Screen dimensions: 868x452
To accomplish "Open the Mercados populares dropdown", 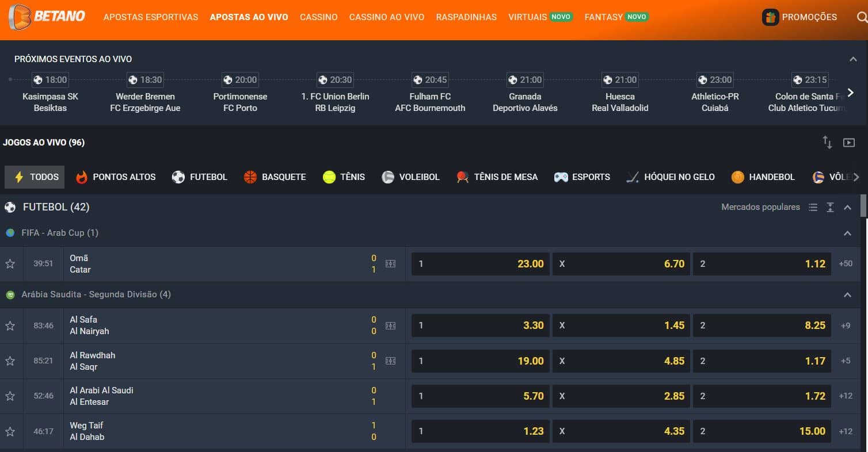I will pyautogui.click(x=760, y=207).
